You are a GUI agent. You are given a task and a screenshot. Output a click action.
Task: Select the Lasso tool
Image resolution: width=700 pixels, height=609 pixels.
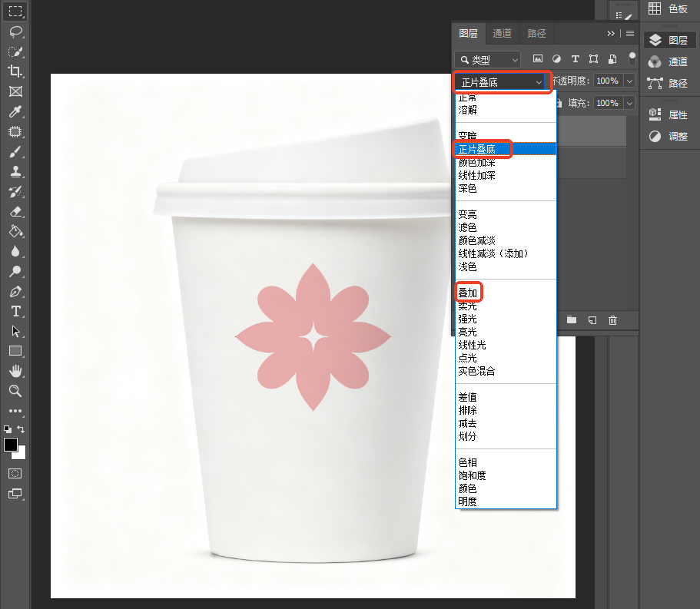[x=15, y=31]
